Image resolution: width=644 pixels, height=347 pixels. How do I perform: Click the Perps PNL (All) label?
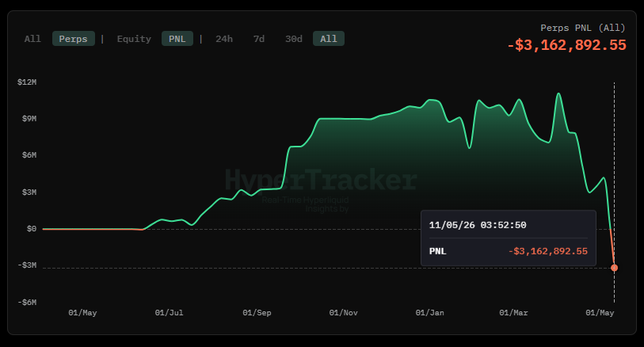(582, 28)
